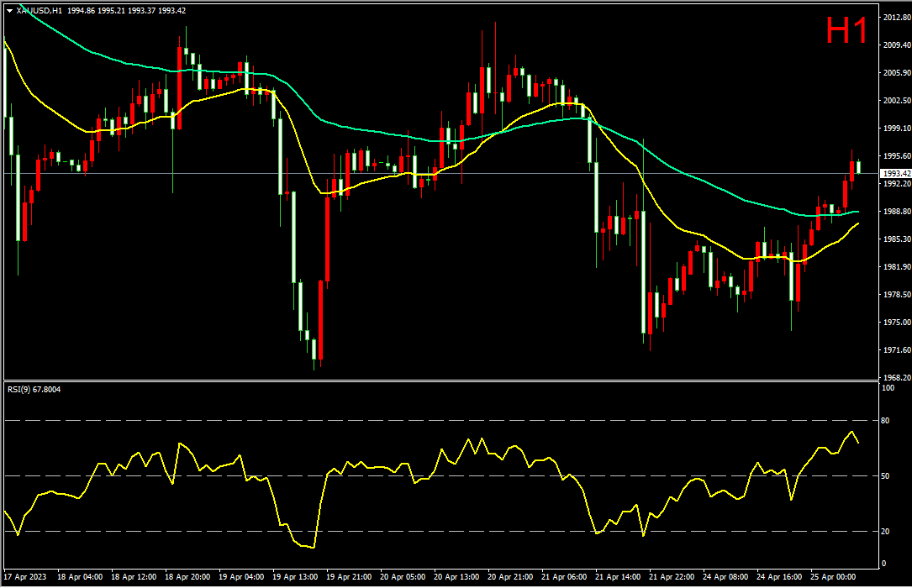This screenshot has width=912, height=588.
Task: Click the 2002.50 price scale value
Action: click(897, 101)
